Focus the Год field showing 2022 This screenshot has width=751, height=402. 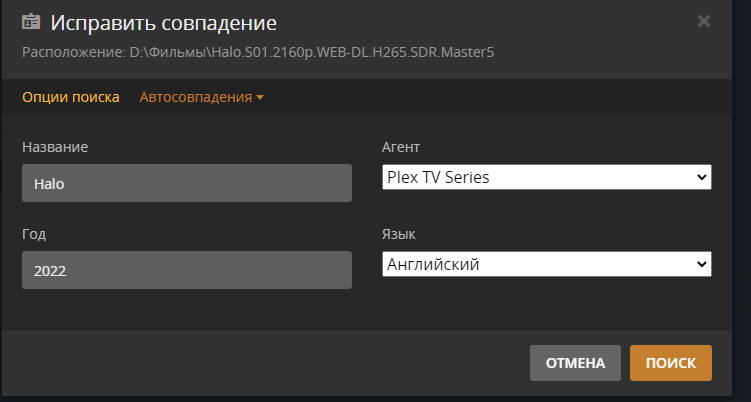click(x=186, y=270)
